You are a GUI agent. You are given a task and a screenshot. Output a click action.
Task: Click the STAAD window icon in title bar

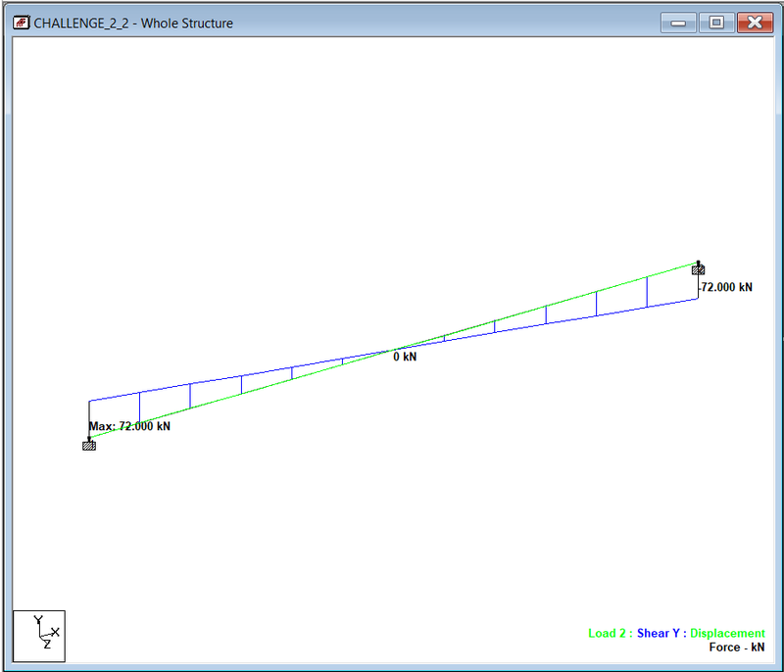pos(21,23)
